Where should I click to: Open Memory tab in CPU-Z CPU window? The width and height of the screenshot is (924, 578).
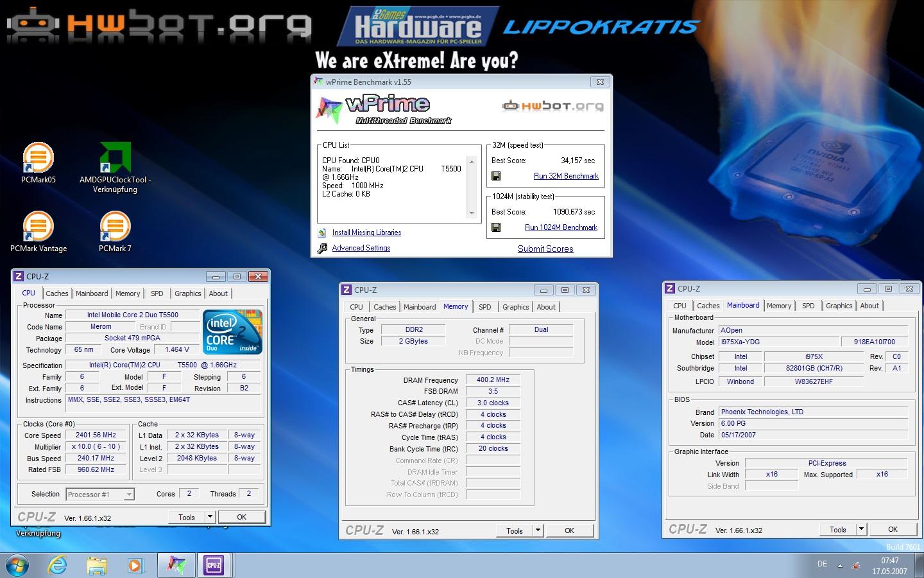128,293
